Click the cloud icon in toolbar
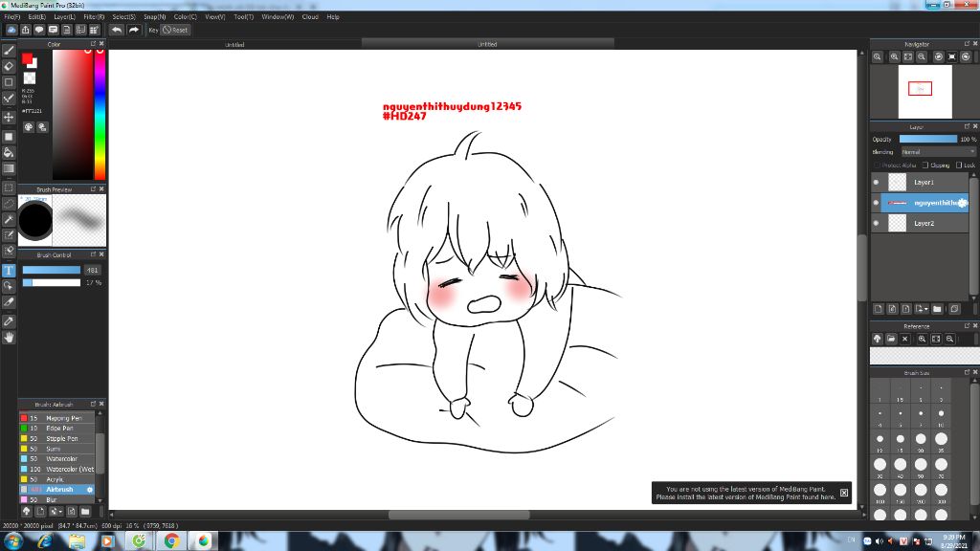 click(x=11, y=30)
